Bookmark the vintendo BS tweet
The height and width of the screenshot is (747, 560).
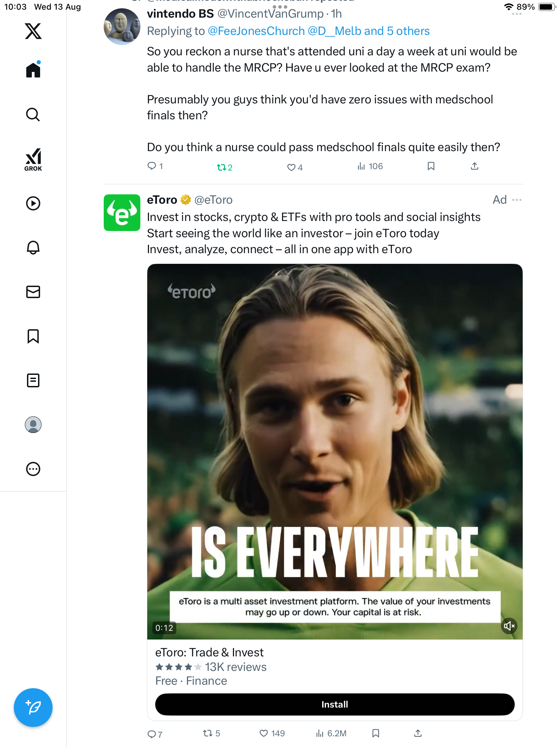tap(431, 166)
